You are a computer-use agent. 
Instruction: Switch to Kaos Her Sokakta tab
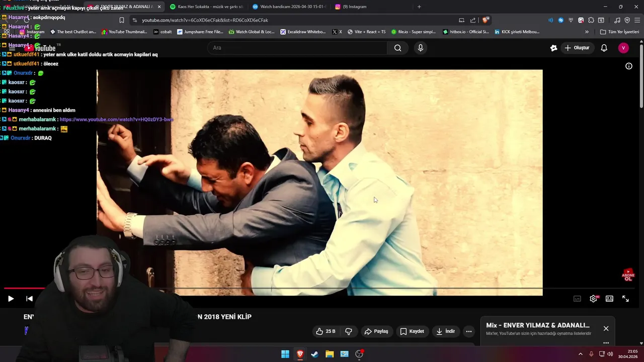click(206, 7)
